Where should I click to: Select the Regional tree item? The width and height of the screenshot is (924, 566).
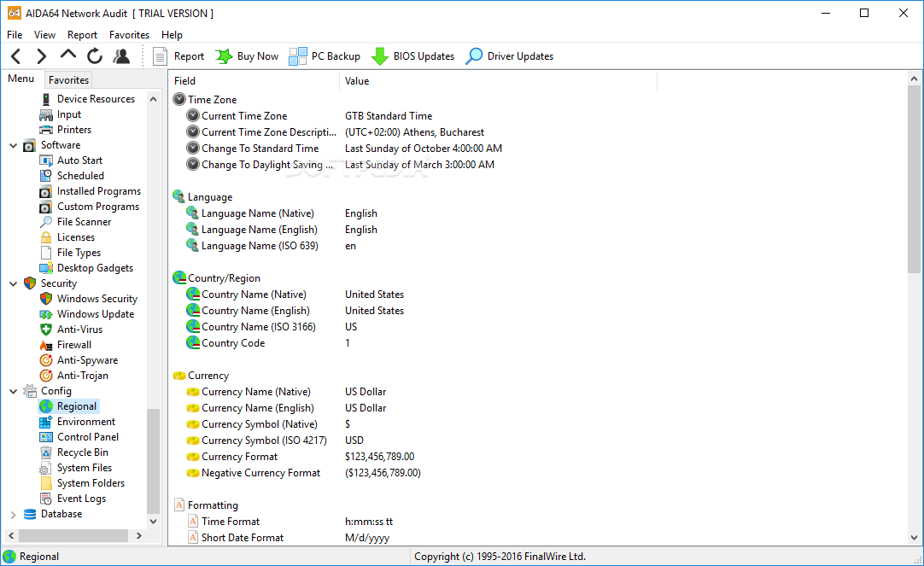[68, 406]
